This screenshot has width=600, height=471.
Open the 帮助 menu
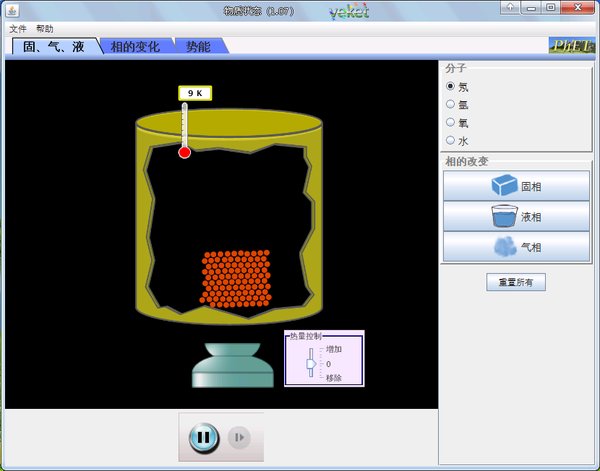tap(45, 29)
